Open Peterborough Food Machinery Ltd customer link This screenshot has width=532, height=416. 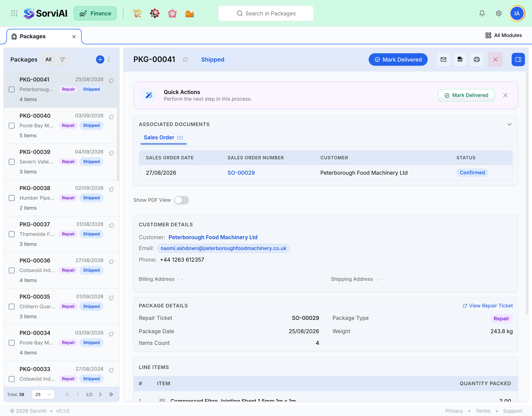click(213, 237)
